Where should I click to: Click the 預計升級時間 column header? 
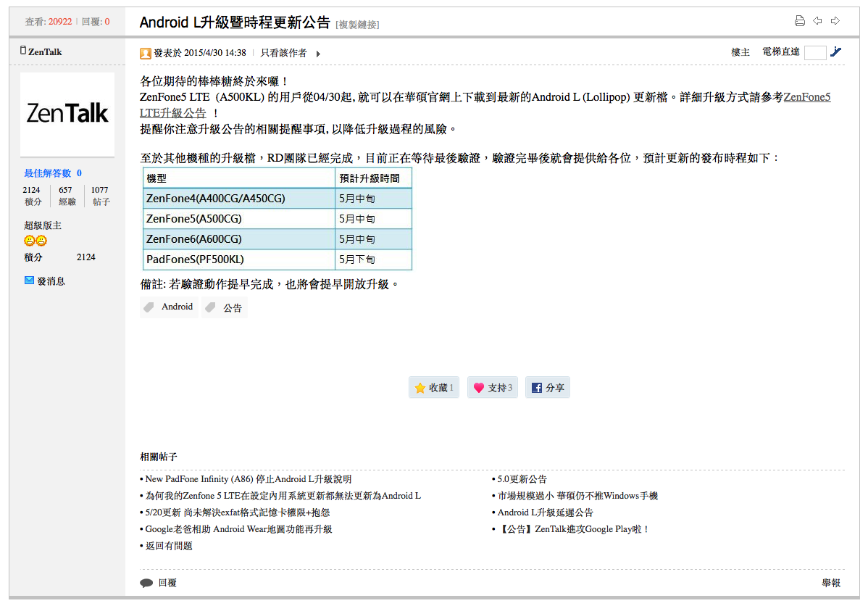374,178
